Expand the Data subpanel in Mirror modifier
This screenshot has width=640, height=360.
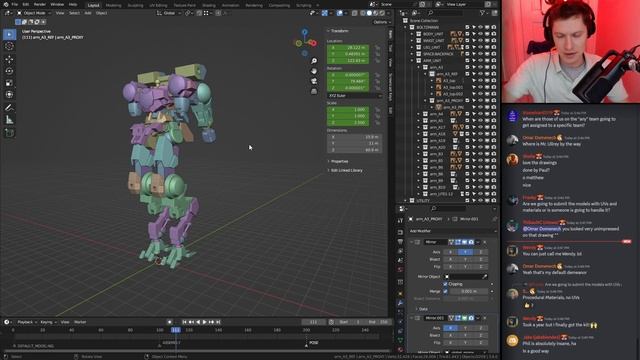coord(421,309)
